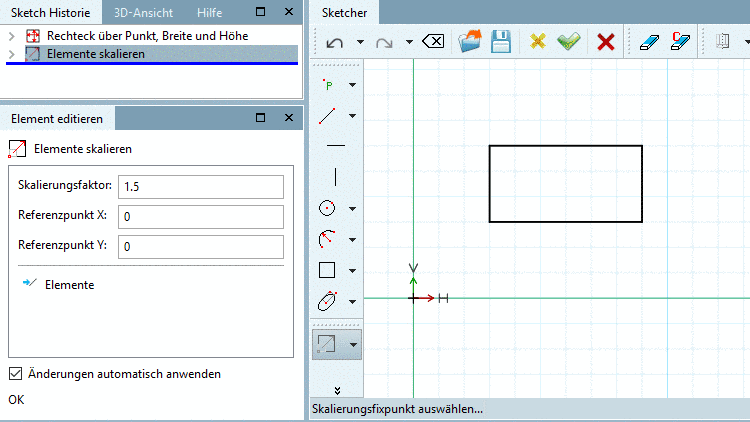
Task: Select the Point tool marked P
Action: (x=328, y=85)
